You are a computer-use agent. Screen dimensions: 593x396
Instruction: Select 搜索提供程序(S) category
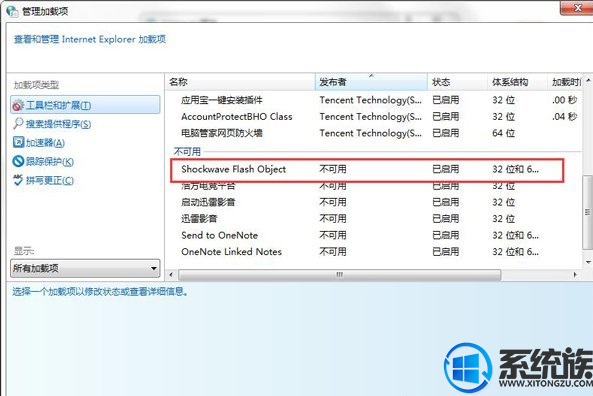point(58,124)
